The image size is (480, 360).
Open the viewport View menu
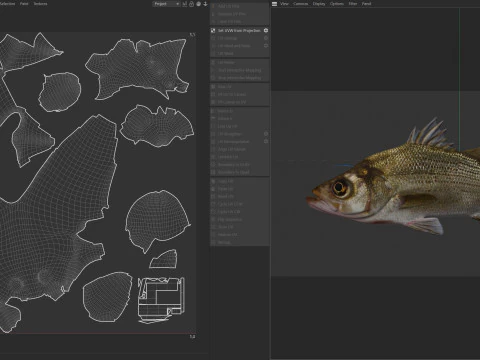(x=284, y=4)
